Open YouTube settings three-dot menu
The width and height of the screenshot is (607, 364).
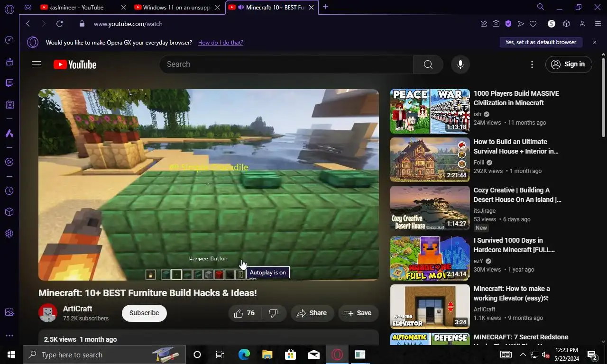[532, 64]
